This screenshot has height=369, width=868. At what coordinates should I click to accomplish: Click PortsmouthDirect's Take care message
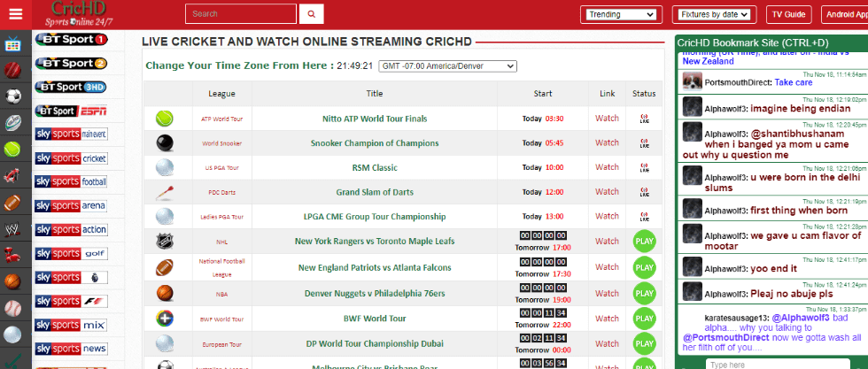coord(794,82)
